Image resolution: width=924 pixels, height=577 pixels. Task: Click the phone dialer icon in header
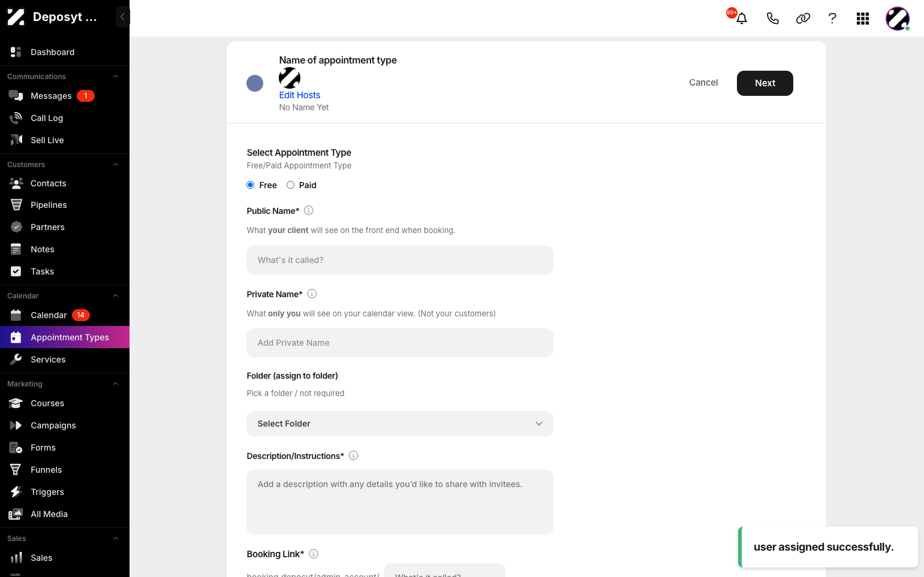pyautogui.click(x=773, y=18)
